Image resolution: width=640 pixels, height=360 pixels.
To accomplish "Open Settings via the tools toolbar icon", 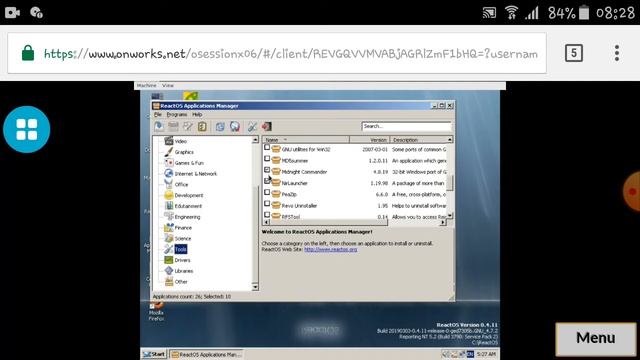I will pos(252,127).
